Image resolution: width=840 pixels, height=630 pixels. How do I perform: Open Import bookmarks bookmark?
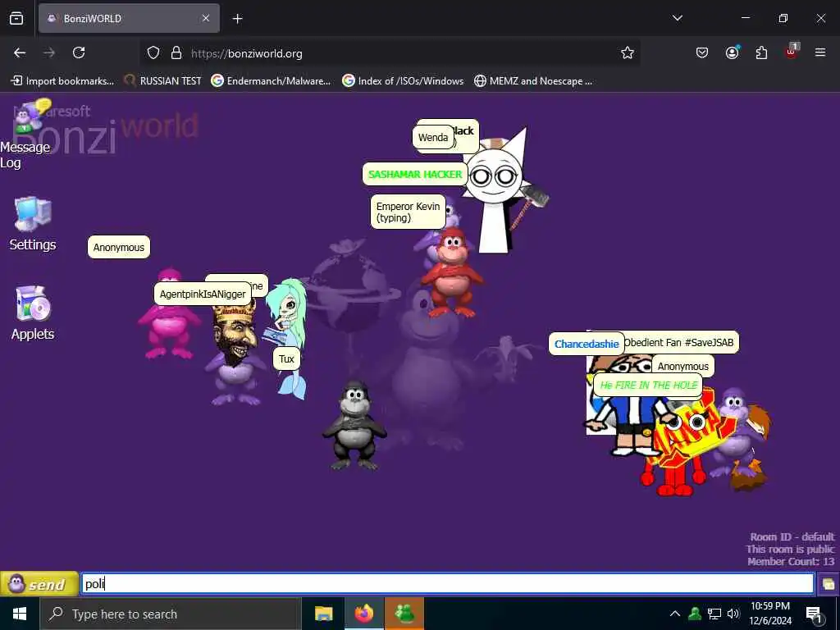(x=63, y=81)
